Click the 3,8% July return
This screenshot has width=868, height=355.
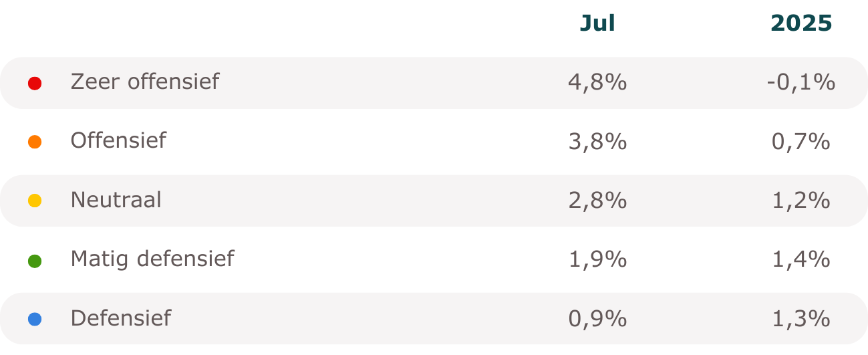click(x=597, y=141)
